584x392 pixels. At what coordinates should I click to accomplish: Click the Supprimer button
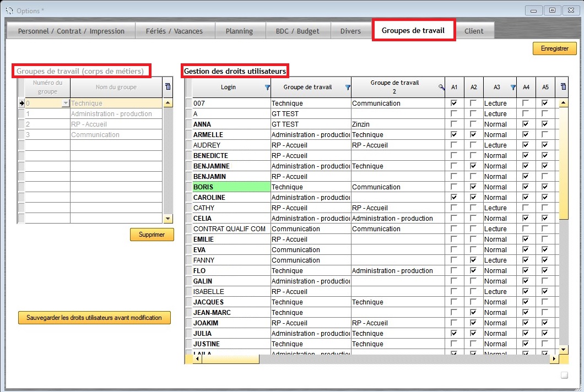pyautogui.click(x=152, y=235)
